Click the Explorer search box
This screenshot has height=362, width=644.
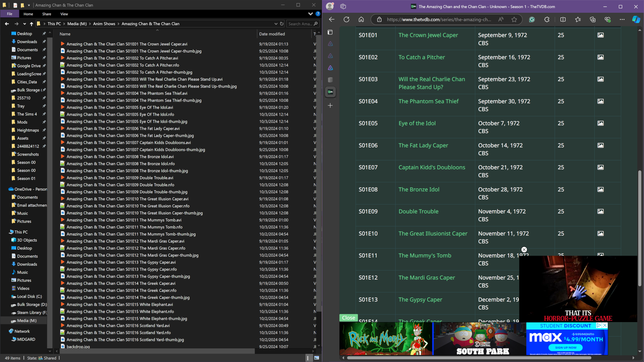pyautogui.click(x=300, y=24)
